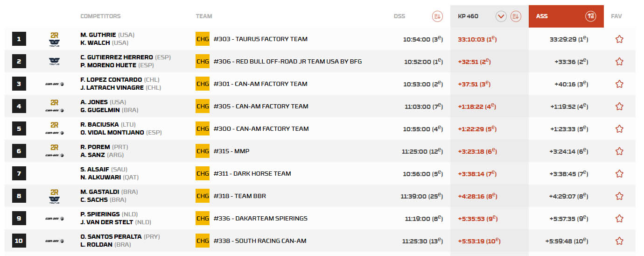The height and width of the screenshot is (256, 644).
Task: Click the CHG badge for Taurus Factory Team
Action: pos(203,39)
